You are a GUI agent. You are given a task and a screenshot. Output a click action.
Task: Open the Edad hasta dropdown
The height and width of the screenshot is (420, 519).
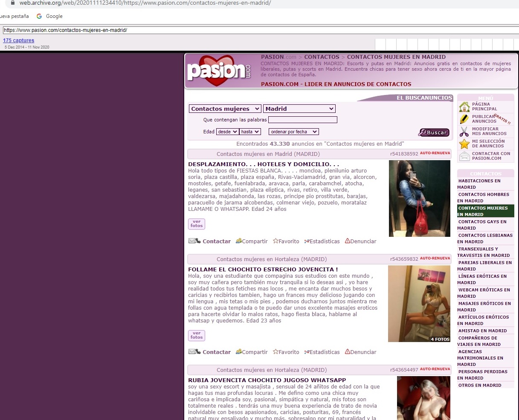pos(250,132)
